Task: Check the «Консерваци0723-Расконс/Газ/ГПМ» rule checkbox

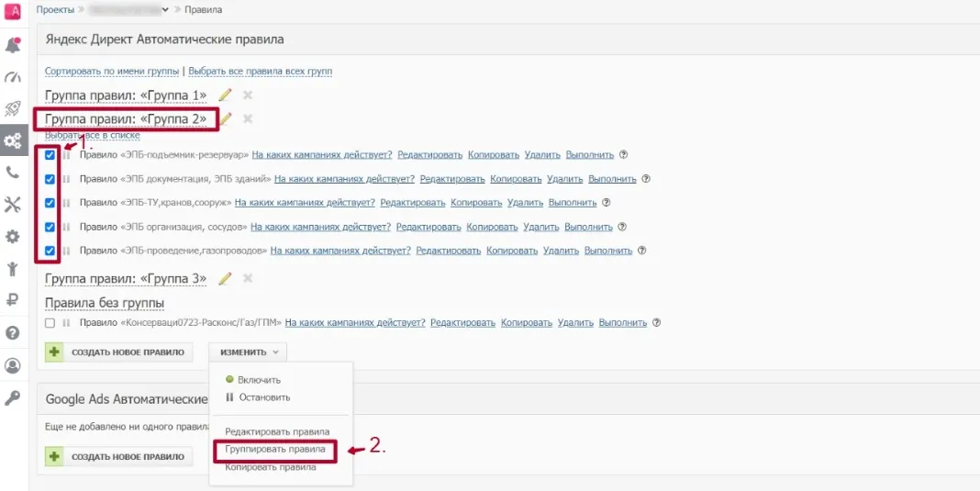Action: [x=50, y=323]
